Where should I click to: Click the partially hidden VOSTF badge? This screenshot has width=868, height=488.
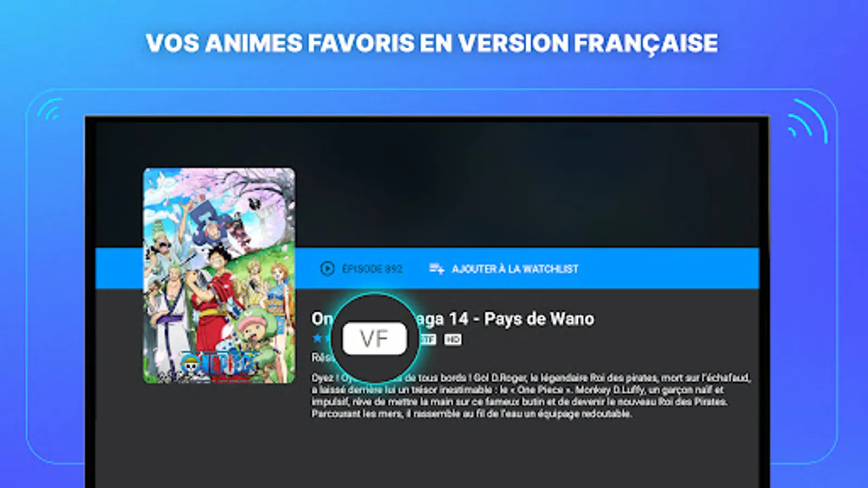point(428,339)
